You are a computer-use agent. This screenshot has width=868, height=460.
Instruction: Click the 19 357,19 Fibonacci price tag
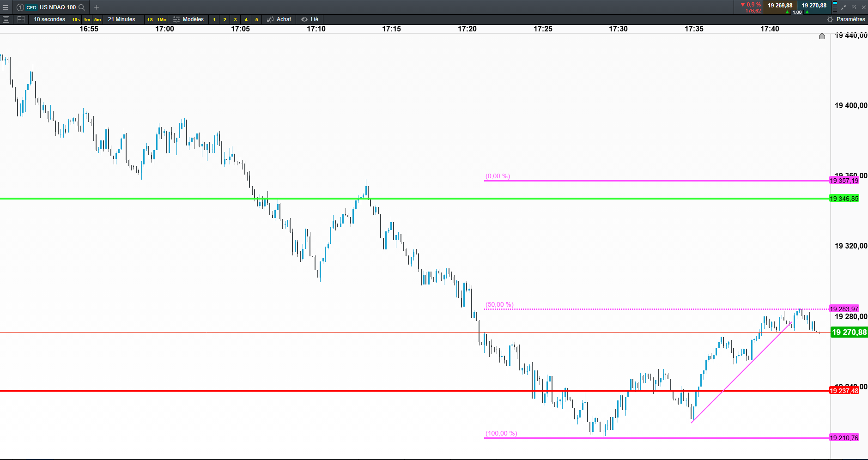tap(844, 181)
